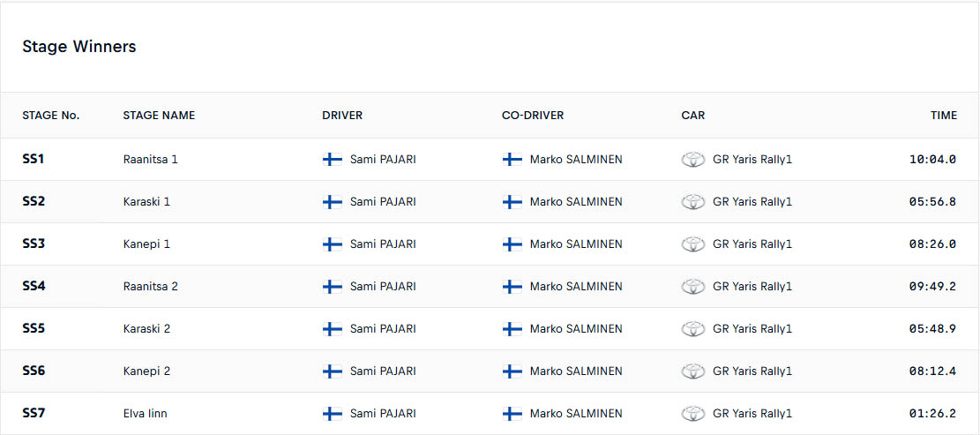980x435 pixels.
Task: Click the Finland flag beside SS4 co-driver
Action: pos(512,286)
